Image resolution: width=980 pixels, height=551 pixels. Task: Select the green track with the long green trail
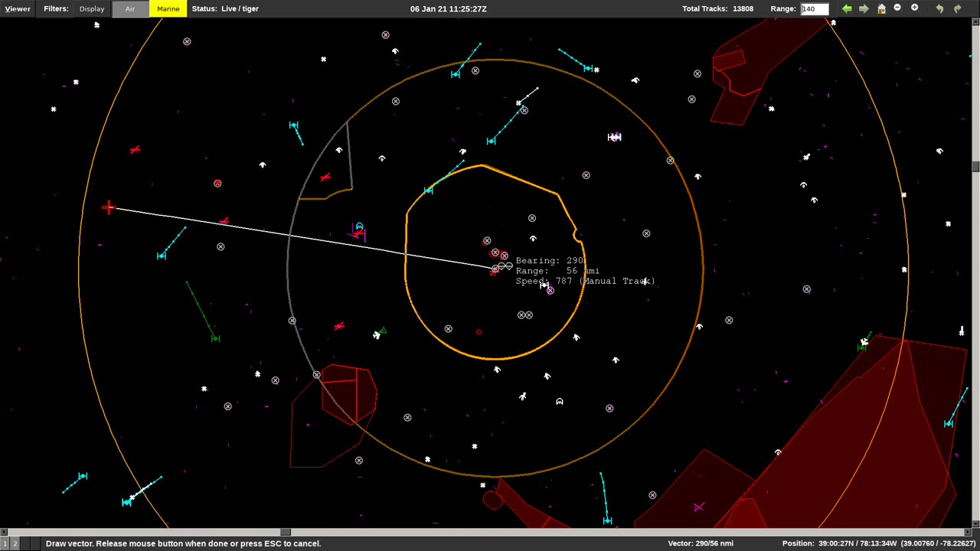click(x=215, y=338)
